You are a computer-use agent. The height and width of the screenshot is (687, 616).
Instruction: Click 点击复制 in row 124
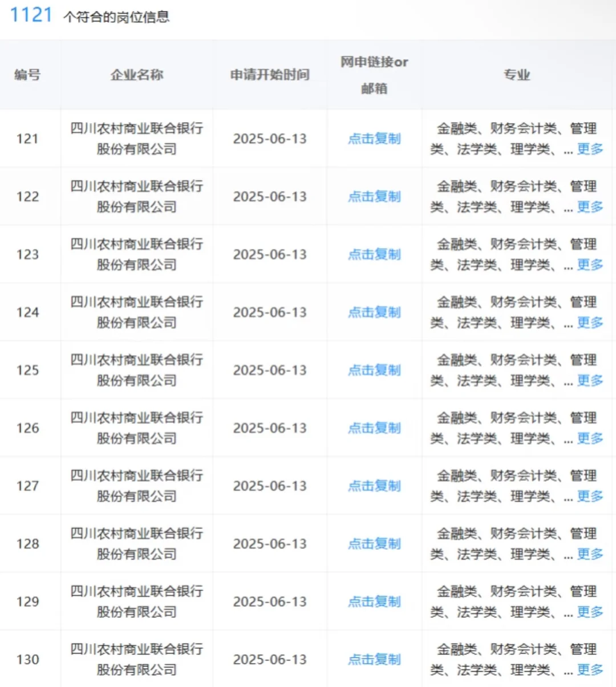point(374,312)
